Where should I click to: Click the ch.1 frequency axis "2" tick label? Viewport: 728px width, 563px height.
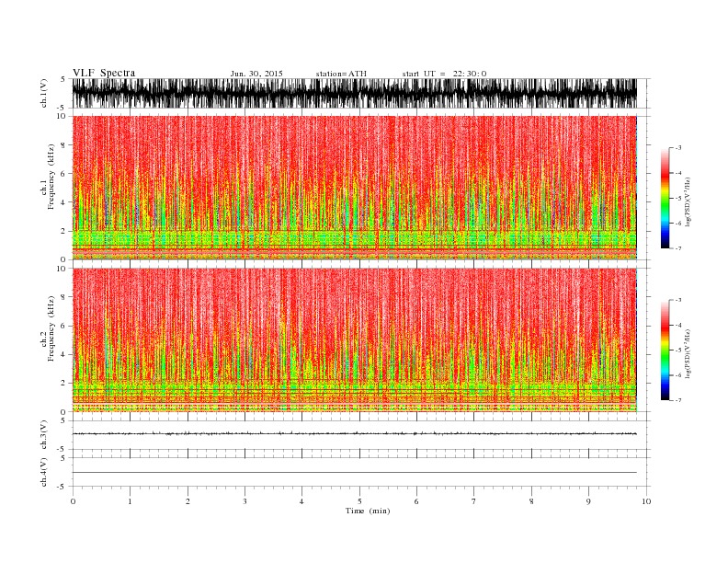63,231
